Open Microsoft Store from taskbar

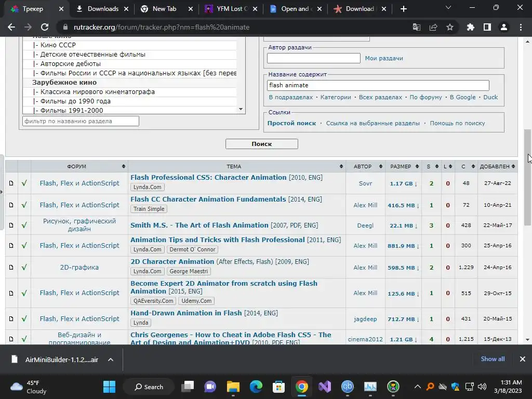(278, 387)
